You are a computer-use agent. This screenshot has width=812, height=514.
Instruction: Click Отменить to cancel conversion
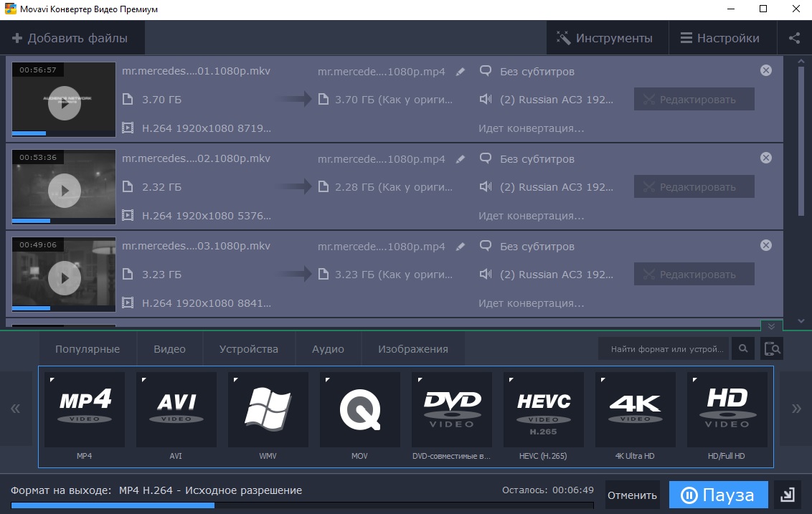pyautogui.click(x=632, y=495)
